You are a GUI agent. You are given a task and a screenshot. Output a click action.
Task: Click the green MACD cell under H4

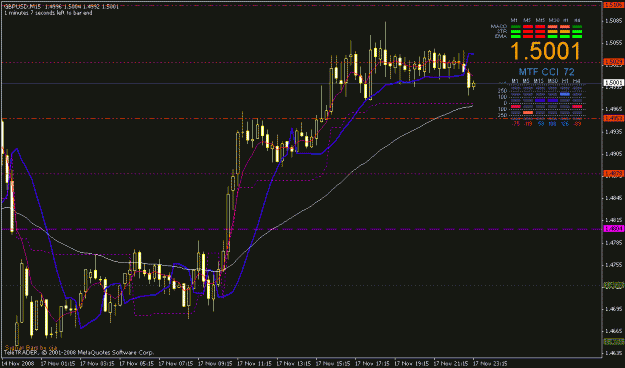click(577, 26)
